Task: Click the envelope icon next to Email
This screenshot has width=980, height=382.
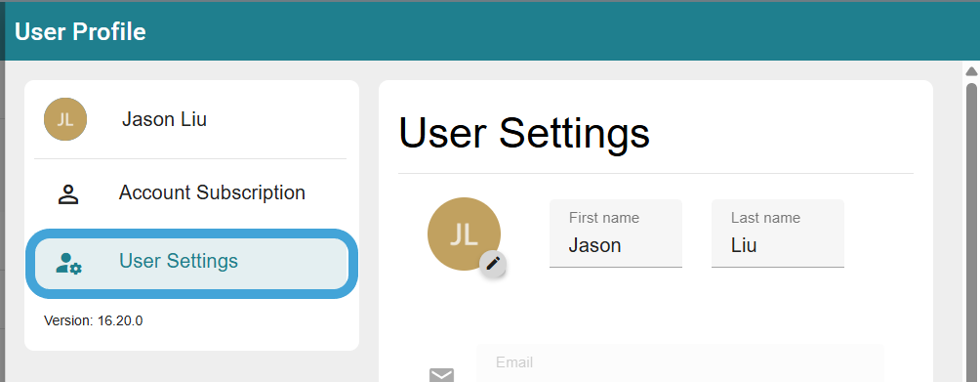Action: pos(441,375)
